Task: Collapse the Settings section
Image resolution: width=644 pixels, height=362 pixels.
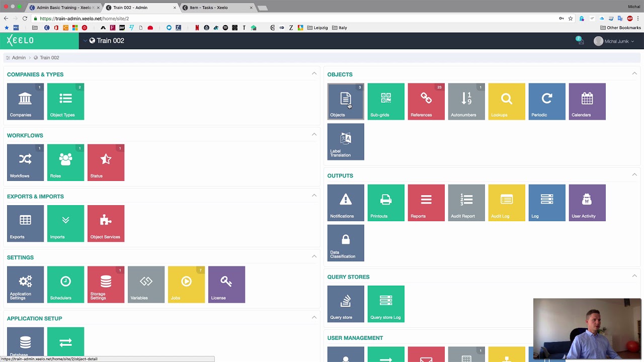Action: coord(314,256)
